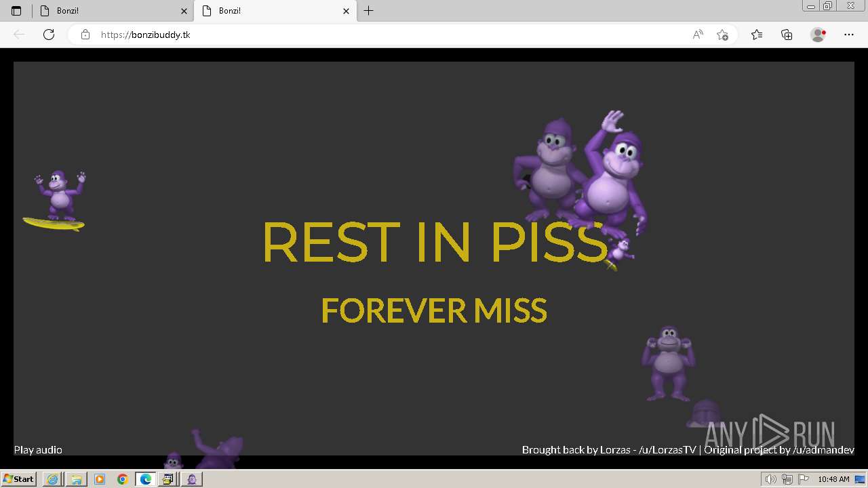Image resolution: width=868 pixels, height=488 pixels.
Task: Open the installer icon on taskbar
Action: point(168,479)
